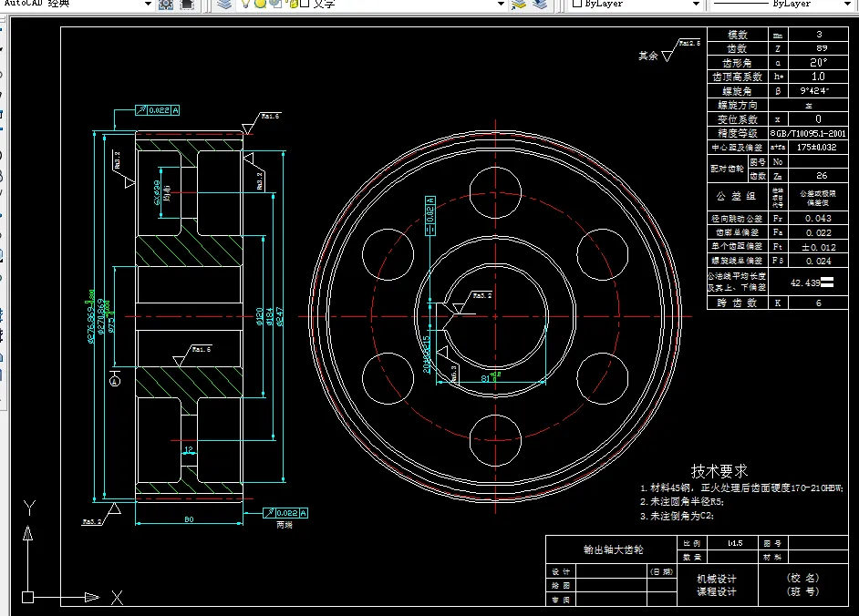Click the ByLayer color control swatch
The width and height of the screenshot is (859, 616).
point(577,4)
